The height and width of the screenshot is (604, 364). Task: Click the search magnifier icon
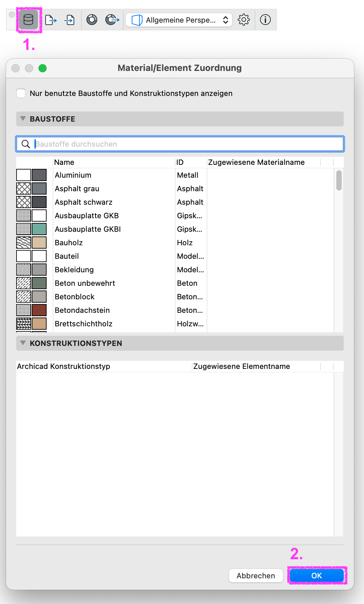[x=26, y=144]
